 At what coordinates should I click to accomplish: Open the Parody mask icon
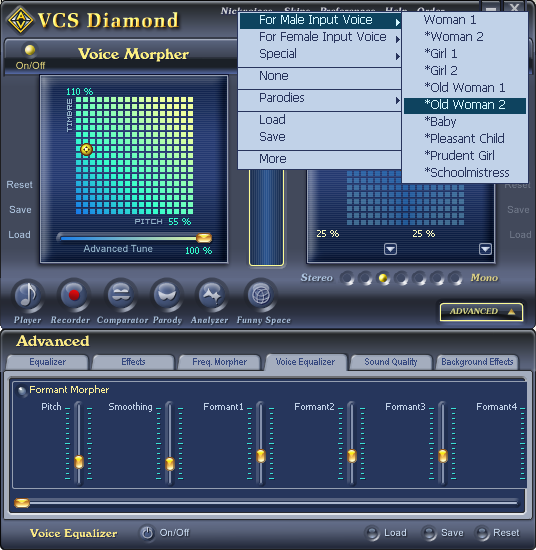click(167, 295)
